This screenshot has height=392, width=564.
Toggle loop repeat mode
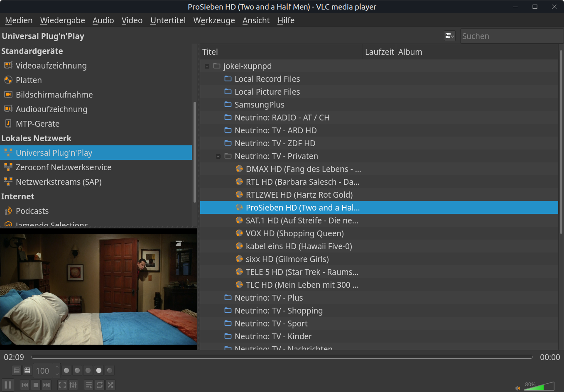click(100, 385)
